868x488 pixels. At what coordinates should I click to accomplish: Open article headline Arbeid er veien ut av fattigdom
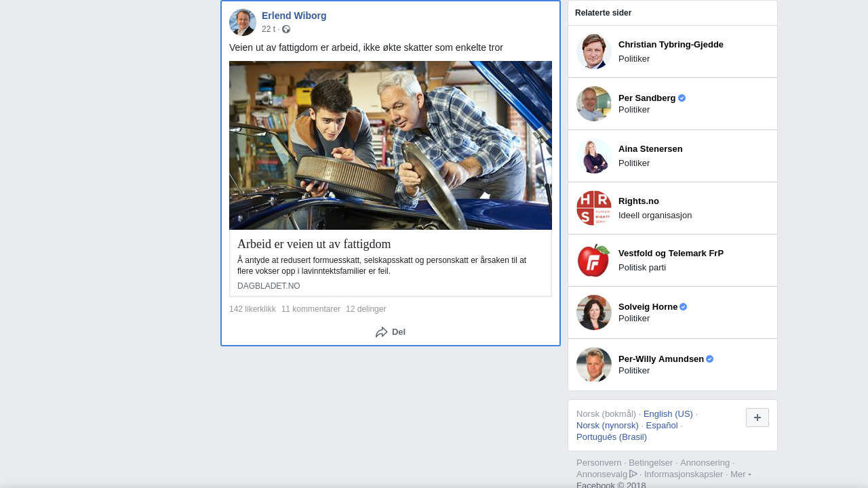314,244
